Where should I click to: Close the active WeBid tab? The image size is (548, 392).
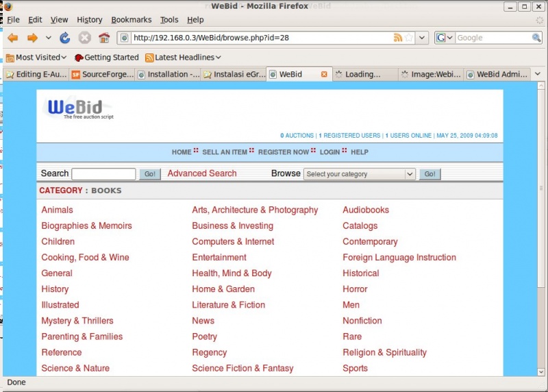click(x=325, y=74)
